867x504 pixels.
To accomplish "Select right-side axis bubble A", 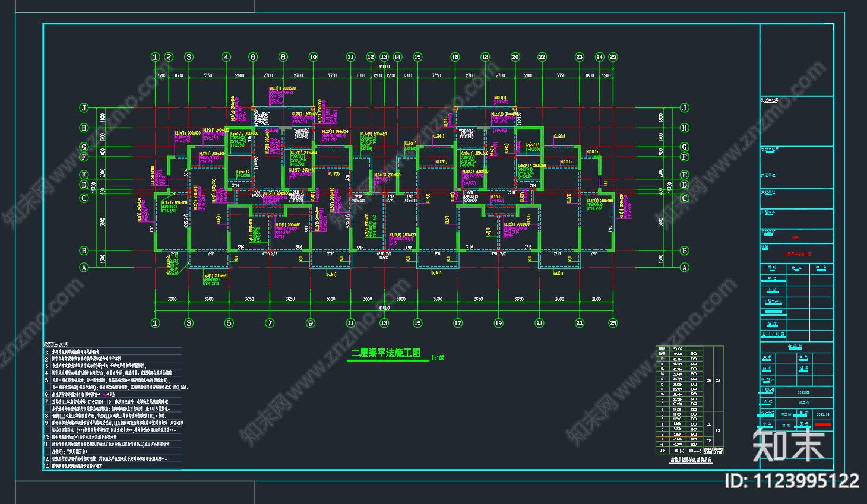I will pos(685,267).
